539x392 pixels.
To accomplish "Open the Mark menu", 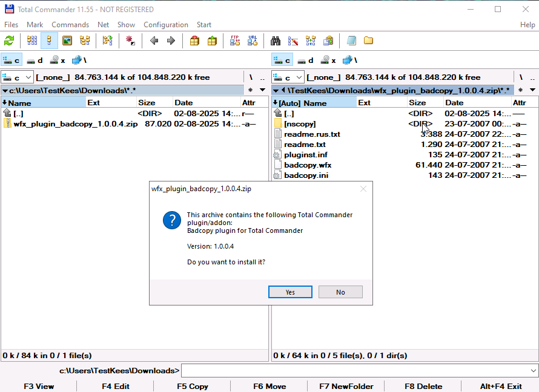I will click(35, 25).
